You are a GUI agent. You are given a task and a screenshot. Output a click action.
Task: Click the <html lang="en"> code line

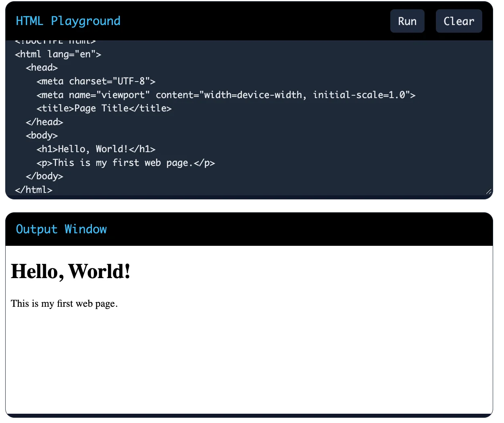pos(58,54)
